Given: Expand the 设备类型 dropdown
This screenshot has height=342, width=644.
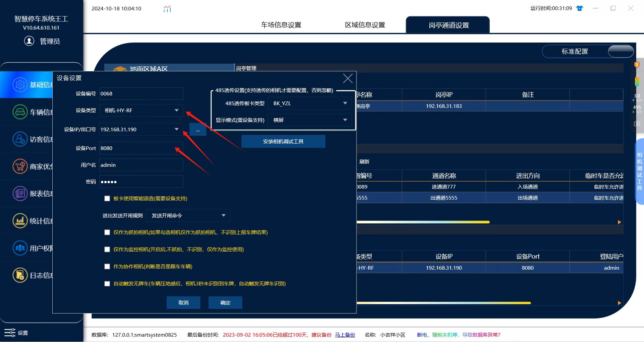Looking at the screenshot, I should tap(141, 110).
